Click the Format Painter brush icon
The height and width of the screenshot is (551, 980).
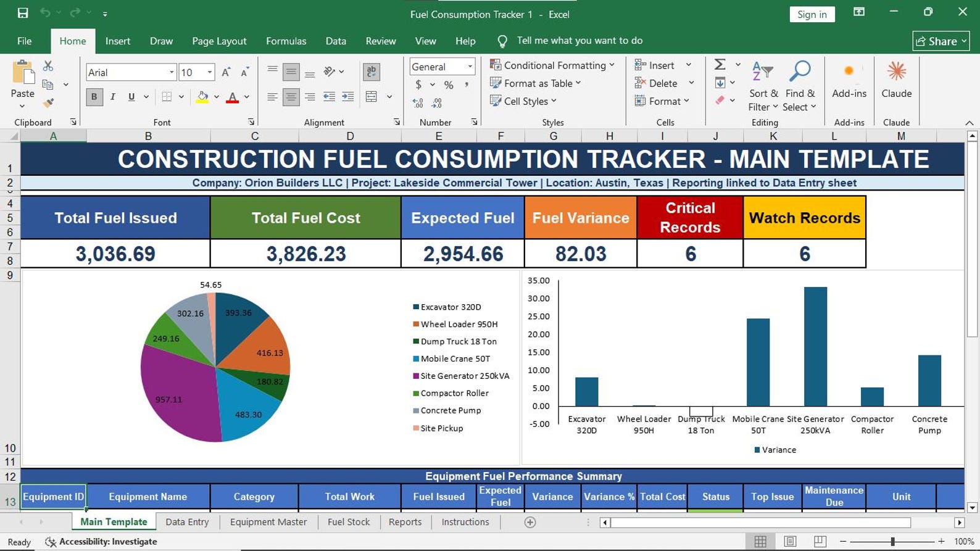click(x=48, y=103)
